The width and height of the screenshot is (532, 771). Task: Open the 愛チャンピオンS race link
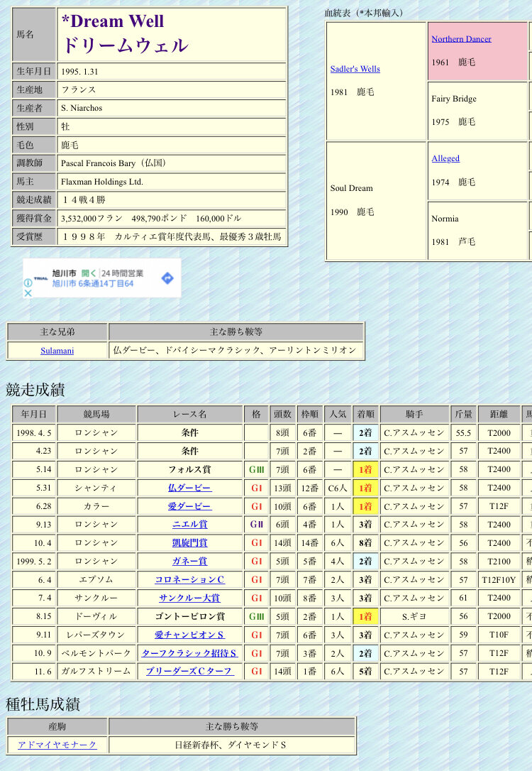[x=189, y=635]
